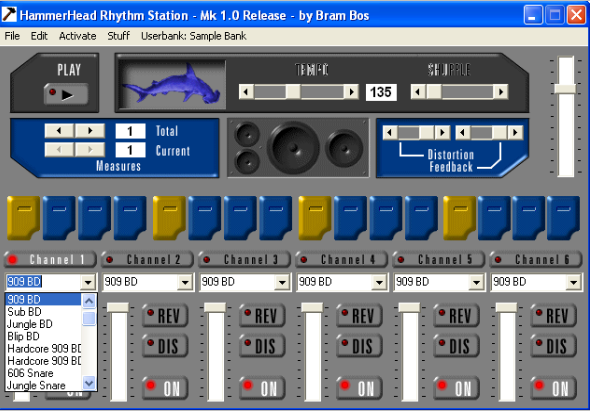
Task: Click the master volume slider handle
Action: click(x=565, y=89)
